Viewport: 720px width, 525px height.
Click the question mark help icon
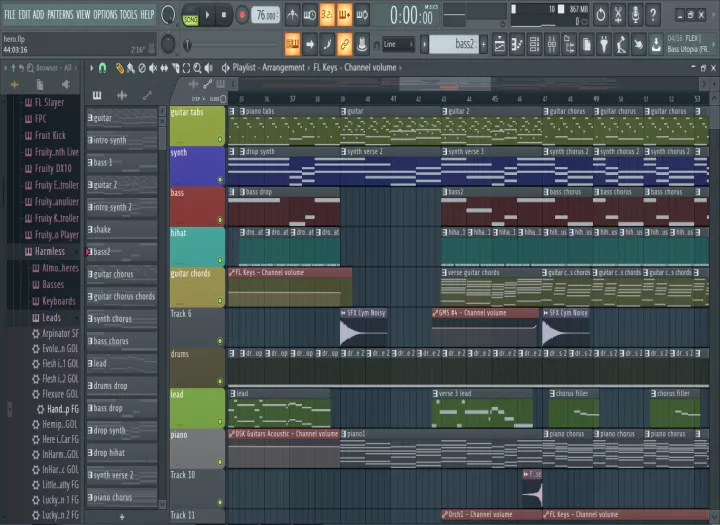[652, 15]
